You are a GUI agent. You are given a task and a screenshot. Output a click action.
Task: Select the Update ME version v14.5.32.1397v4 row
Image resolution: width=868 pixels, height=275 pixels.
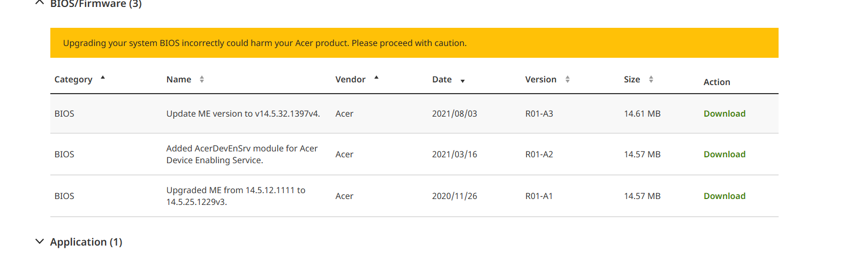(x=243, y=113)
